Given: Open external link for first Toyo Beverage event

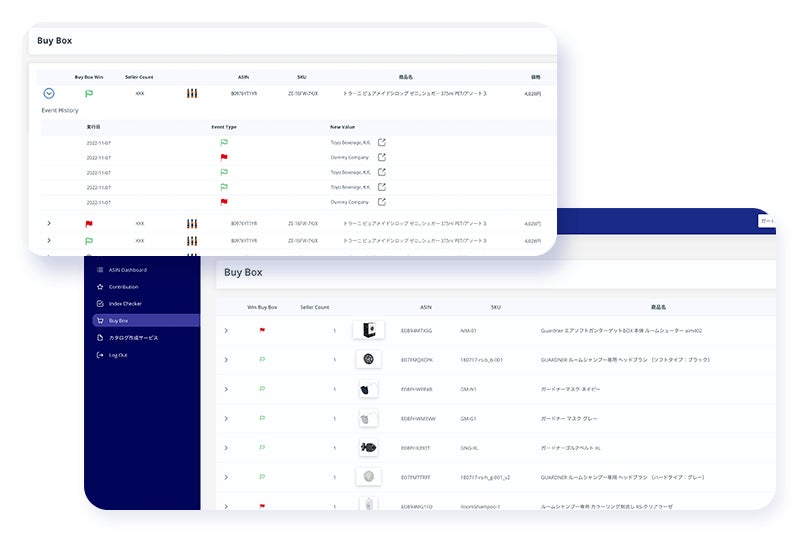Looking at the screenshot, I should (x=382, y=142).
